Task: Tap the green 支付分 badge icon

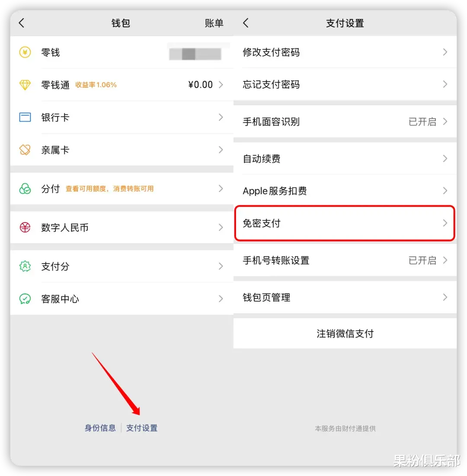Action: (x=25, y=266)
